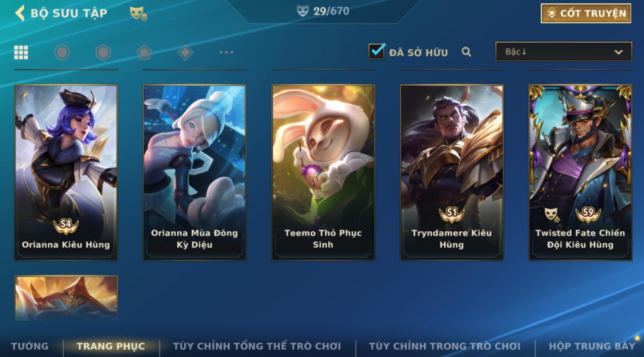Open the Cốt Truyện button
The width and height of the screenshot is (644, 357).
click(x=586, y=13)
